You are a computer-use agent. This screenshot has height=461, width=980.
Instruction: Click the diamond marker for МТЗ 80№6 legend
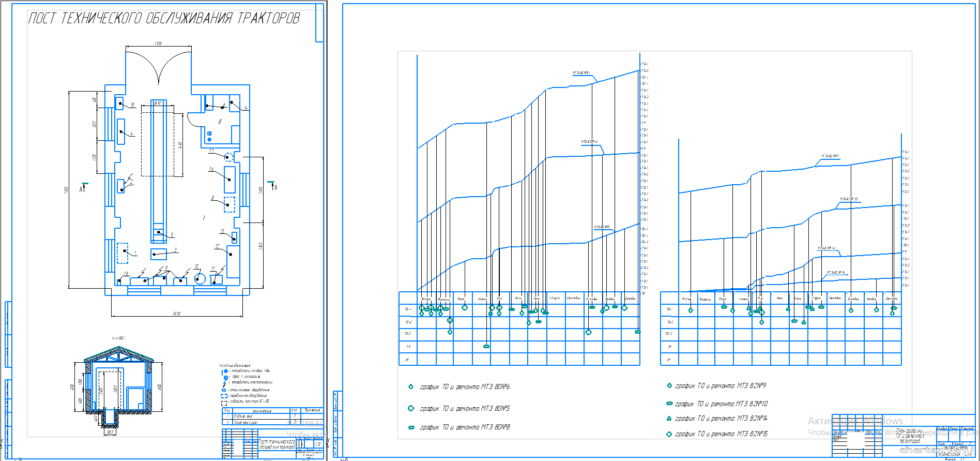(411, 386)
